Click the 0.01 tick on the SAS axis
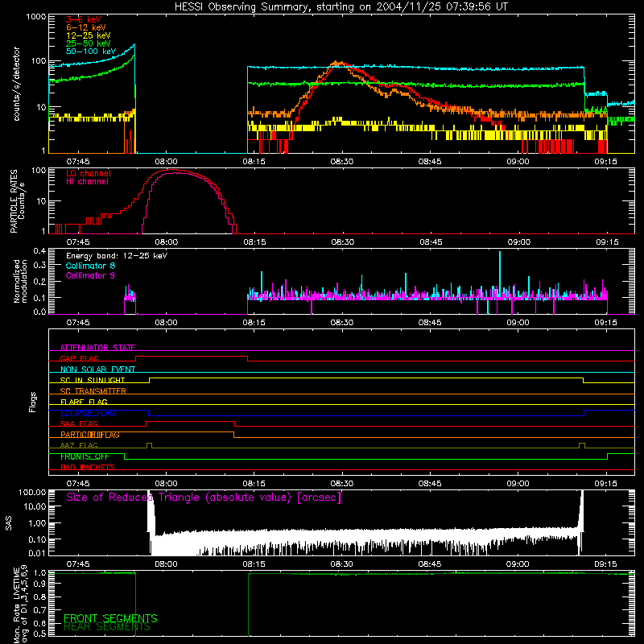The height and width of the screenshot is (644, 644). [37, 553]
